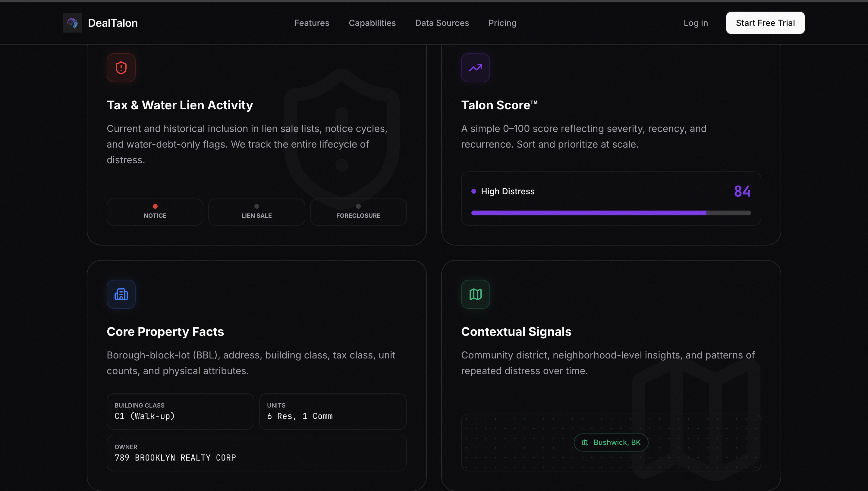Click the purple High Distress dot indicator
The image size is (868, 491).
coord(474,191)
